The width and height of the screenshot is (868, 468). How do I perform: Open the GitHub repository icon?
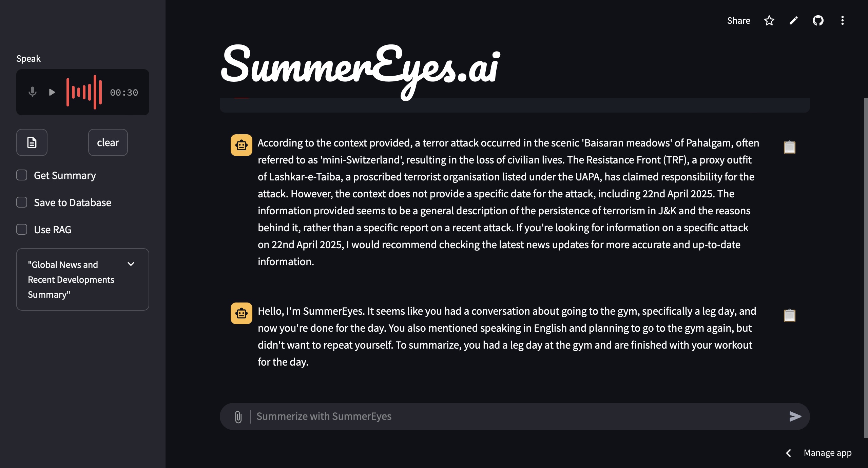[818, 21]
